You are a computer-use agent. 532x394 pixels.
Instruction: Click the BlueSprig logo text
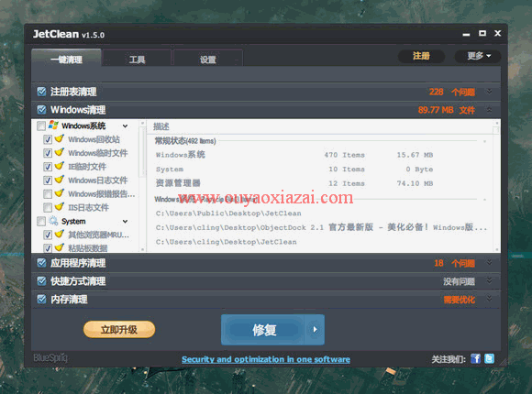click(x=50, y=357)
